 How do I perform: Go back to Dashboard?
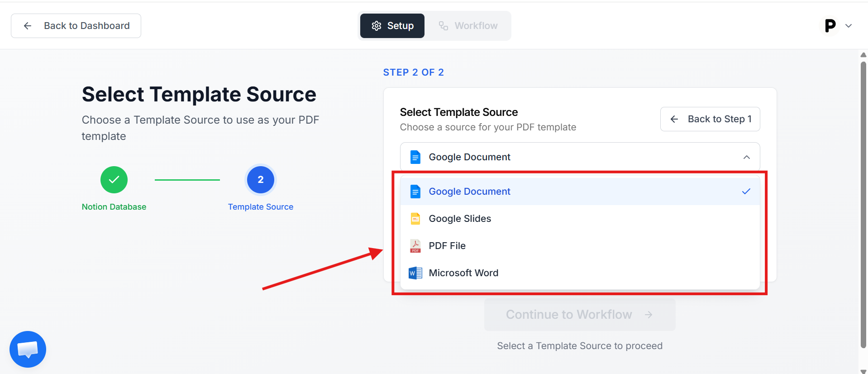click(76, 26)
